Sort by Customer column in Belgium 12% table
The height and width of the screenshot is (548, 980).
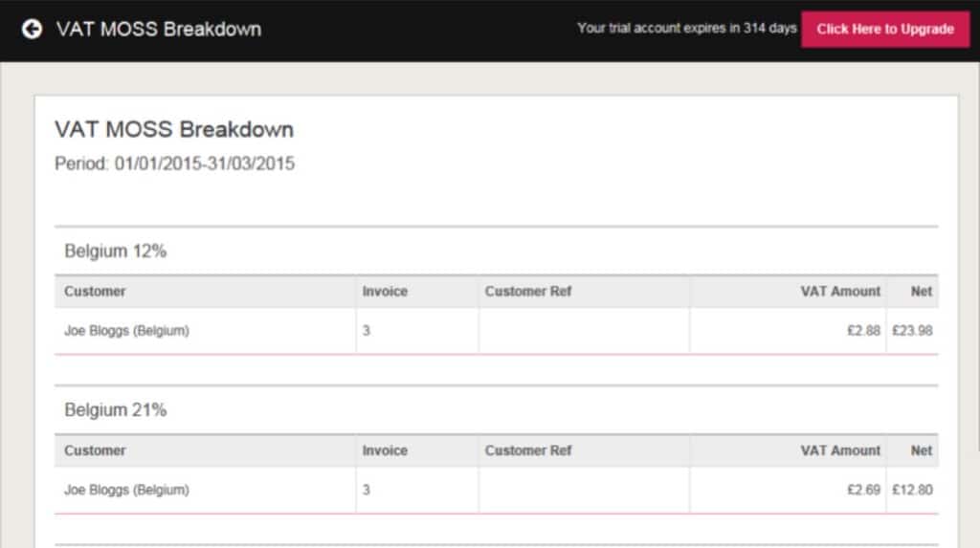pos(95,292)
